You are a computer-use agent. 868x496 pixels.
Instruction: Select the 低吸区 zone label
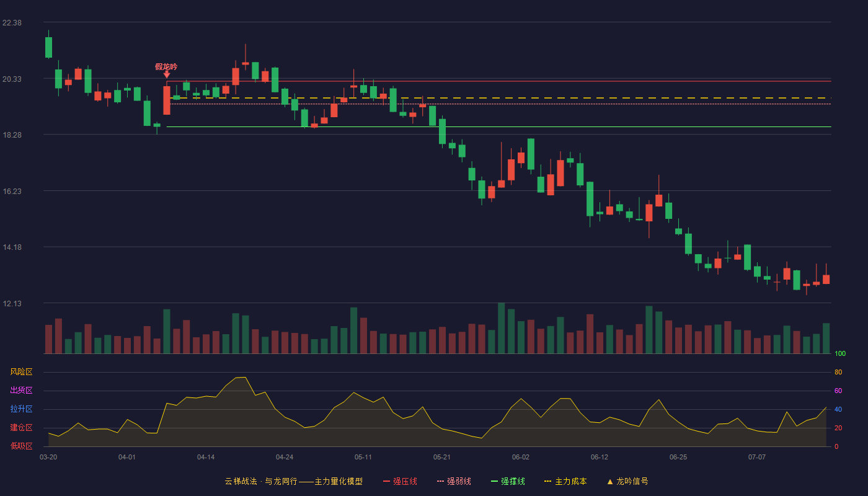click(x=21, y=446)
